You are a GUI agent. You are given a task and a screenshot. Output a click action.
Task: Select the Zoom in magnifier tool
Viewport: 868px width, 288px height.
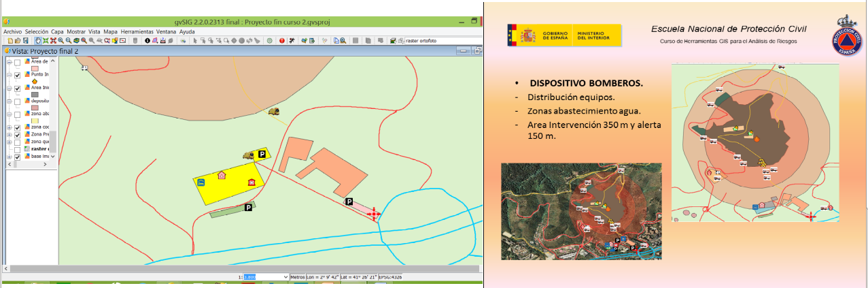click(x=60, y=41)
